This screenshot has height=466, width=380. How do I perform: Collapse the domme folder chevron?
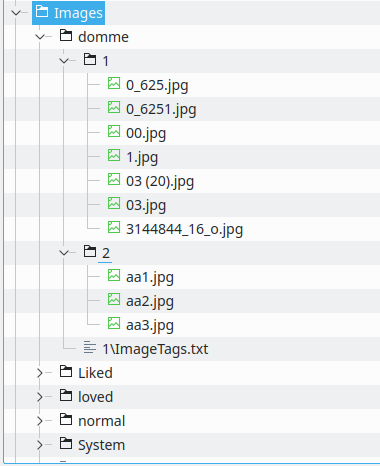[x=40, y=37]
